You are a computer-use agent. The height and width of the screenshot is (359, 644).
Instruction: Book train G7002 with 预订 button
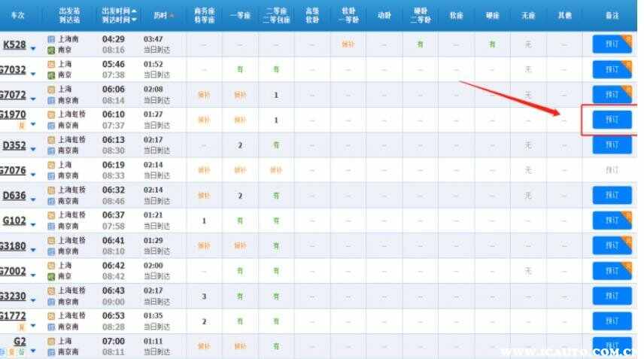(x=612, y=271)
